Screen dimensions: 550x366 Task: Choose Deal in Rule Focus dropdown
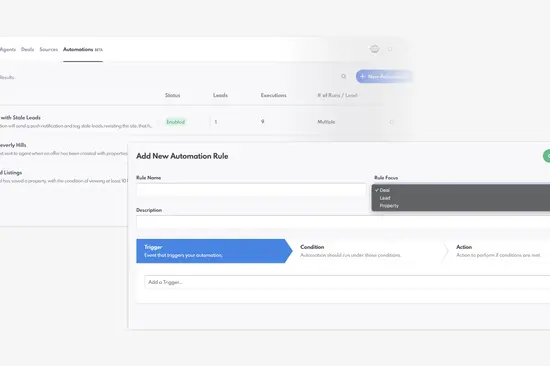coord(461,190)
